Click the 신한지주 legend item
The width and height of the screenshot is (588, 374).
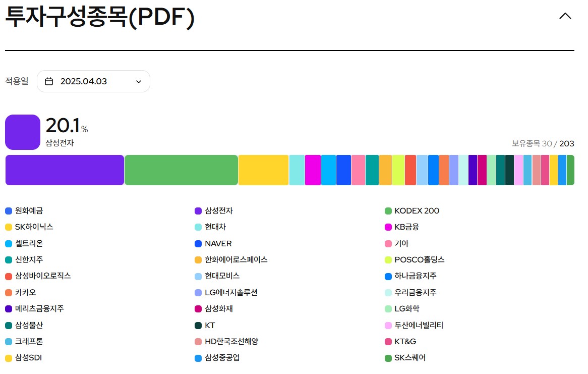[x=24, y=259]
